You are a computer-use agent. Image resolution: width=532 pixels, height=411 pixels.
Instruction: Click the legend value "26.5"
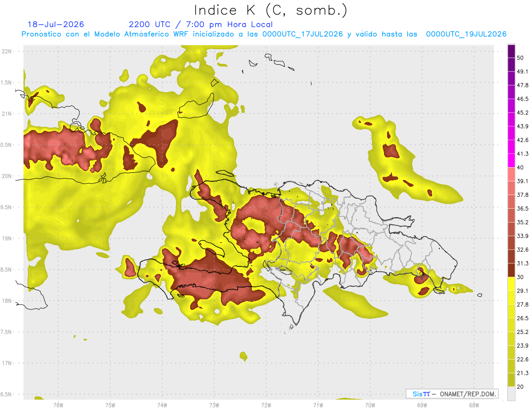click(523, 318)
